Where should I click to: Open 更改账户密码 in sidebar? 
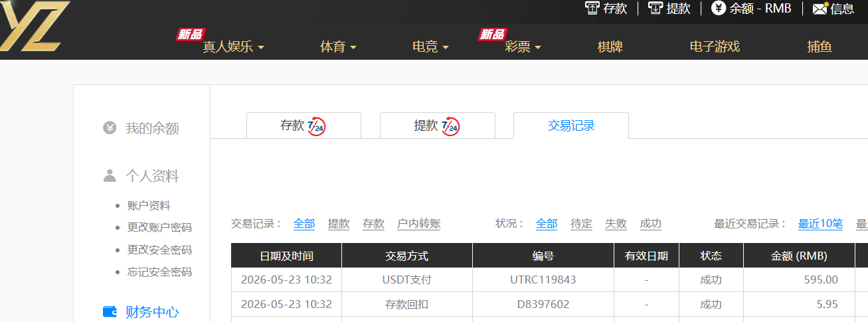[x=159, y=228]
